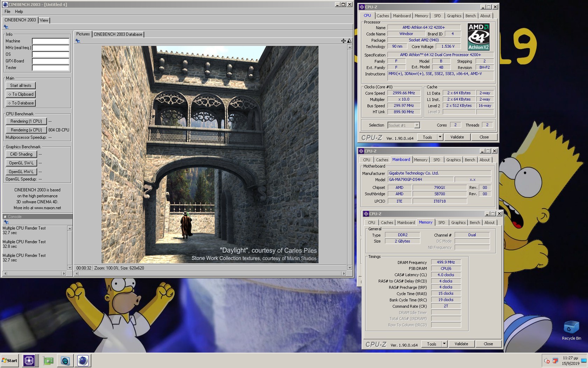Screen dimensions: 588x368
Task: Click the rendered Daylight picture
Action: 210,155
